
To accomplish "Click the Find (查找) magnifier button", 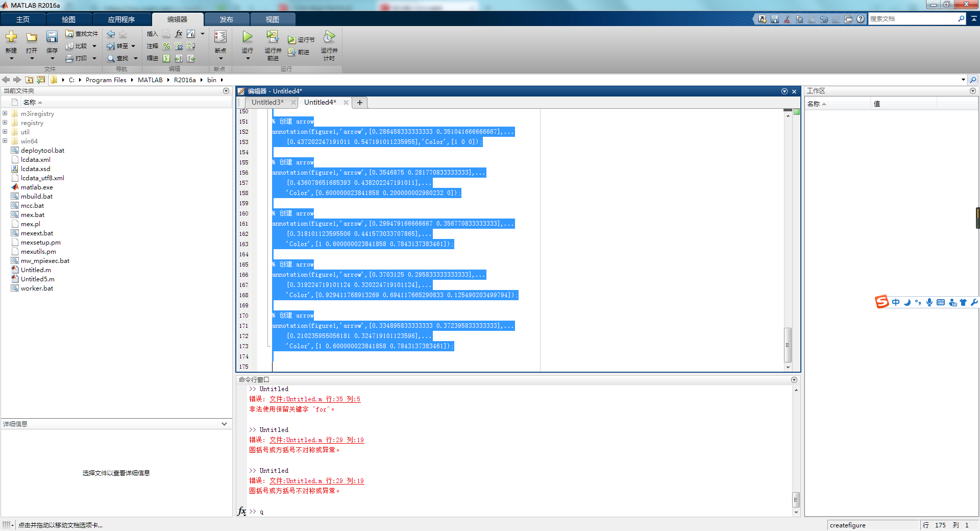I will [x=118, y=58].
